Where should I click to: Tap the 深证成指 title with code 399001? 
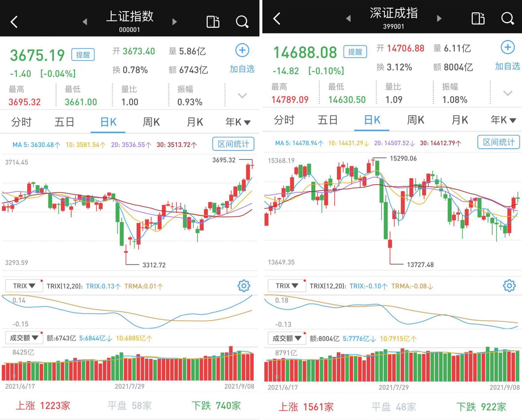[394, 18]
